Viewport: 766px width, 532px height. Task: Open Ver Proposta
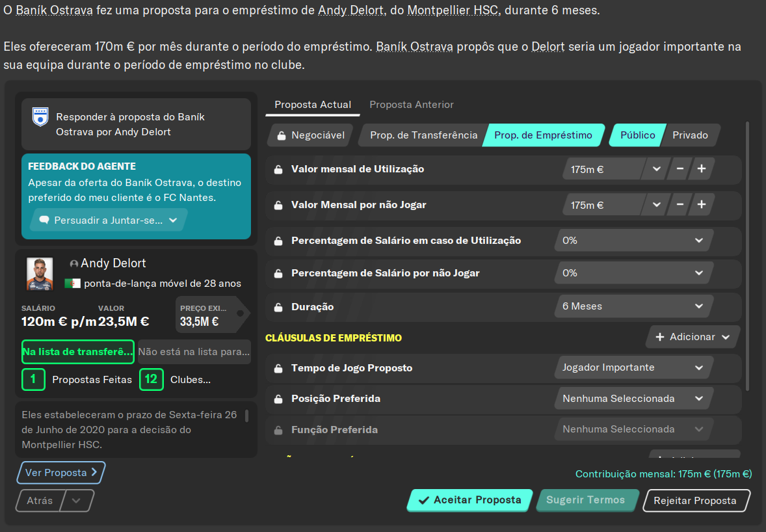[61, 473]
